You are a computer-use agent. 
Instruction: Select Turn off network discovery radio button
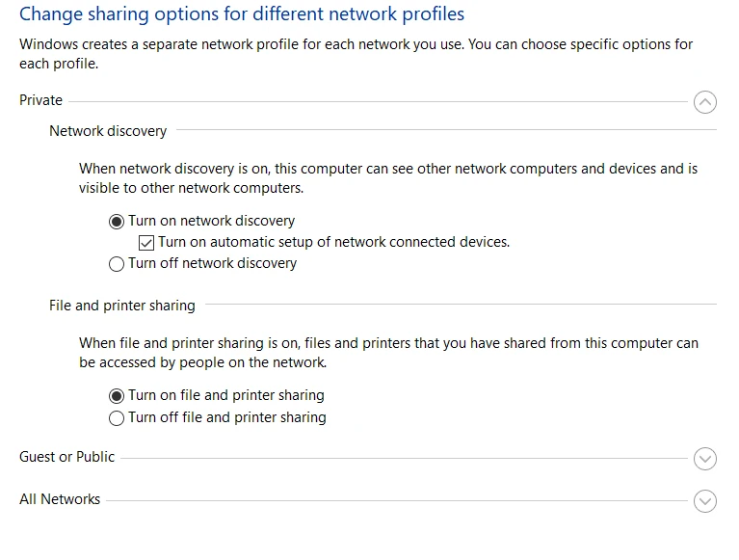117,264
